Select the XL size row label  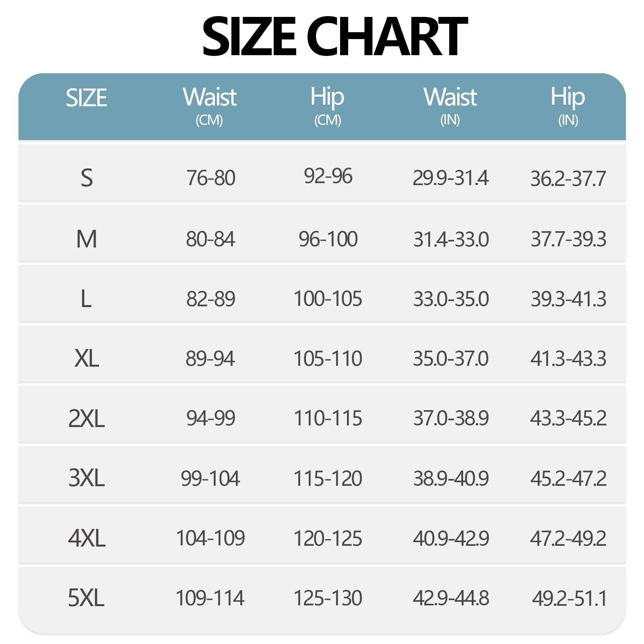click(x=87, y=358)
